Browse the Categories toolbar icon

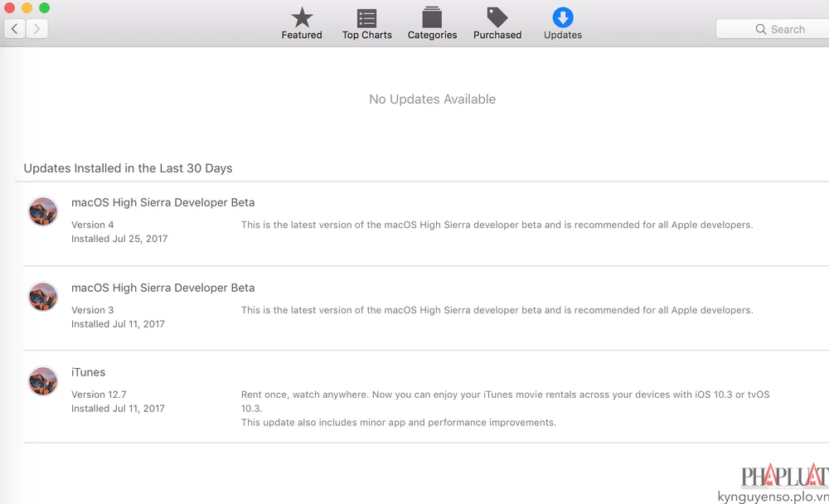432,18
